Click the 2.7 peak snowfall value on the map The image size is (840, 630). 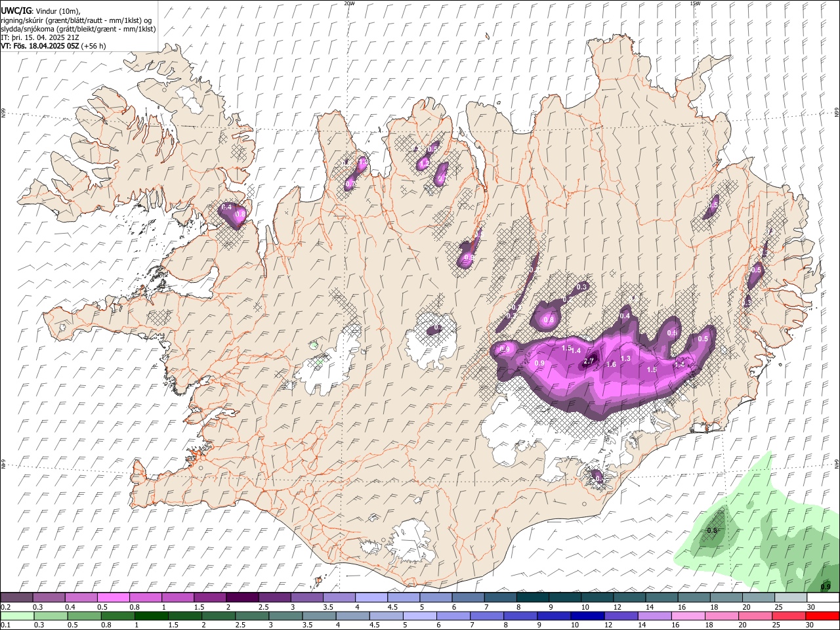pyautogui.click(x=589, y=361)
